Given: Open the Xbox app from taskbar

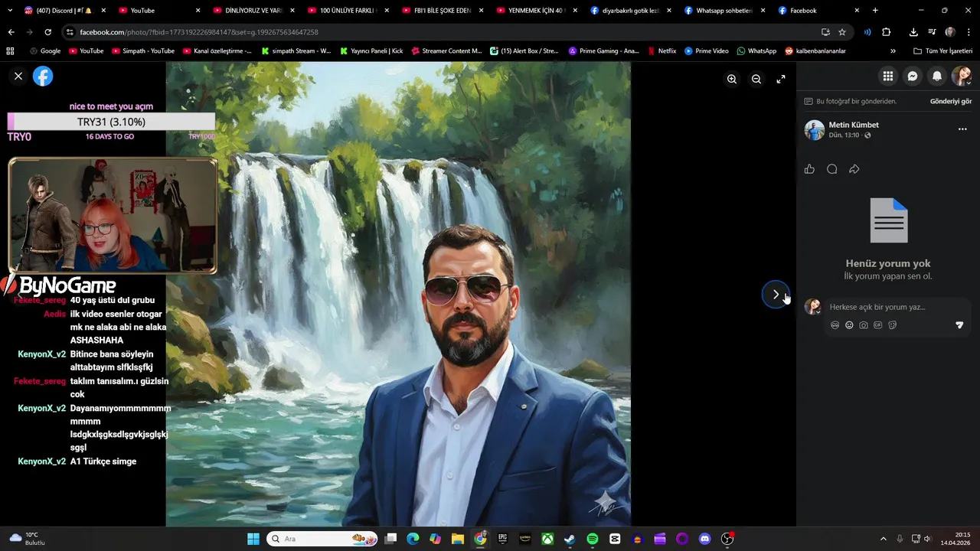Looking at the screenshot, I should pyautogui.click(x=547, y=539).
